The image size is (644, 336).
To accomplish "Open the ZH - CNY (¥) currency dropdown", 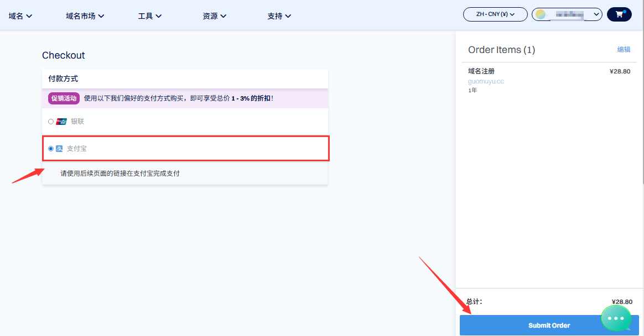I will point(495,14).
